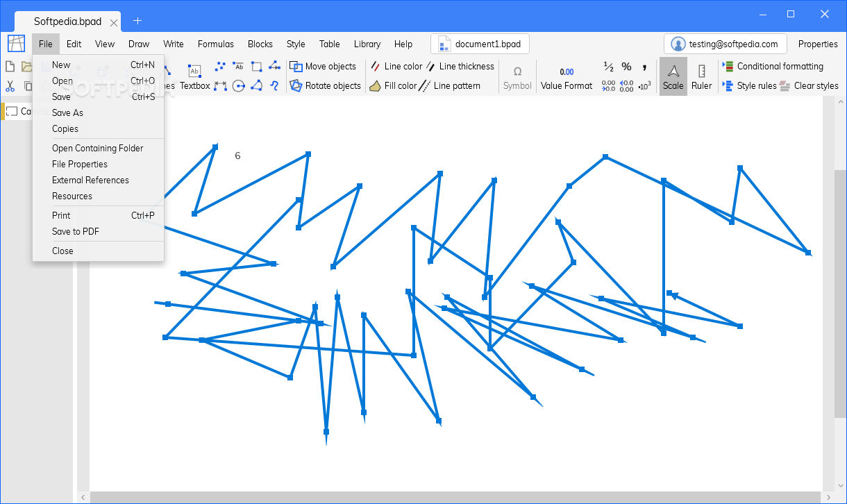This screenshot has height=504, width=847.
Task: Toggle the Scale tool
Action: tap(673, 76)
